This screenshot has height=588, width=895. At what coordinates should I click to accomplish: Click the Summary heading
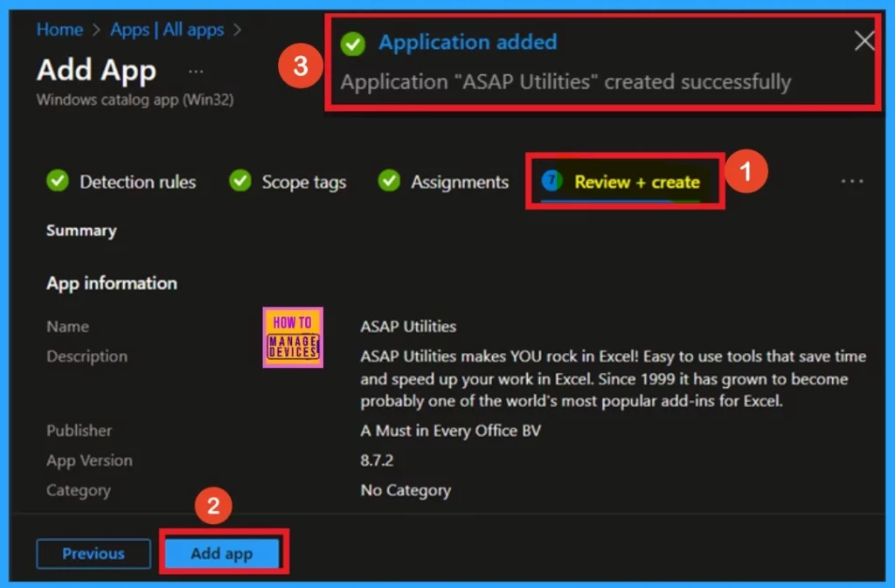[81, 231]
